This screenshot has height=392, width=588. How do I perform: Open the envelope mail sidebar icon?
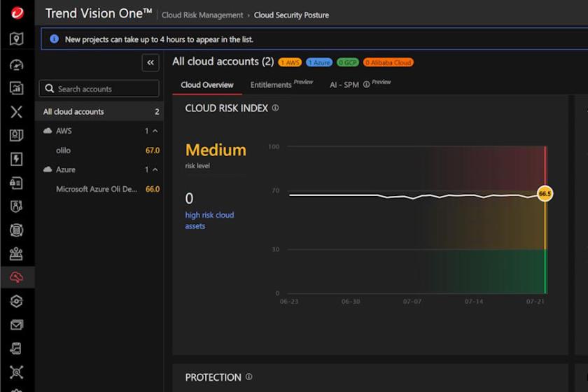[x=17, y=325]
